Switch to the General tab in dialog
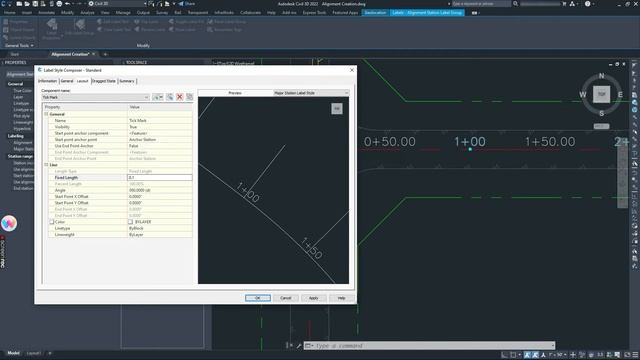Viewport: 640px width, 360px height. (67, 81)
